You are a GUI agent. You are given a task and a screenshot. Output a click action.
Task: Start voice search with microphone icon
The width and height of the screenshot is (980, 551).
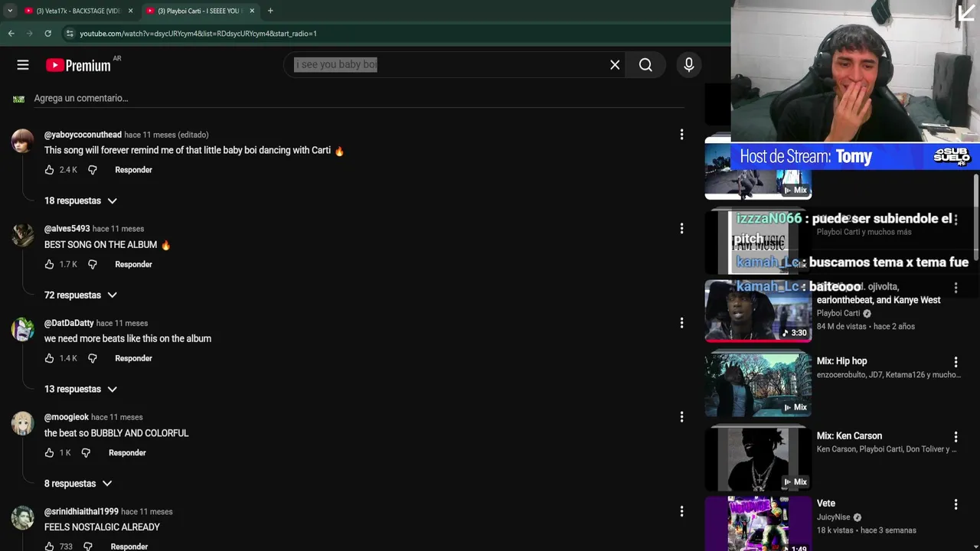coord(689,65)
